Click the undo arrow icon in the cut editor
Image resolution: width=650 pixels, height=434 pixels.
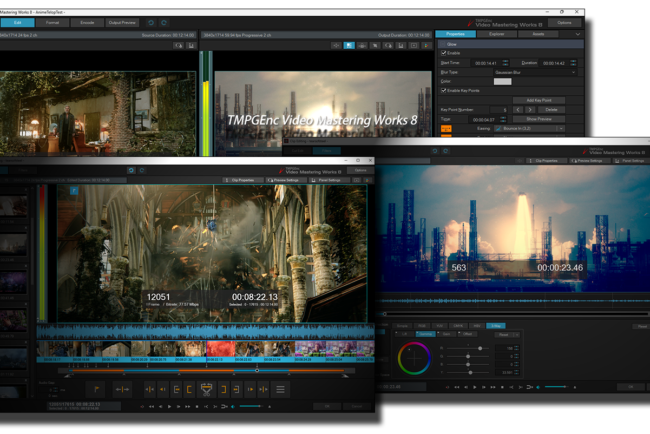coord(131,170)
